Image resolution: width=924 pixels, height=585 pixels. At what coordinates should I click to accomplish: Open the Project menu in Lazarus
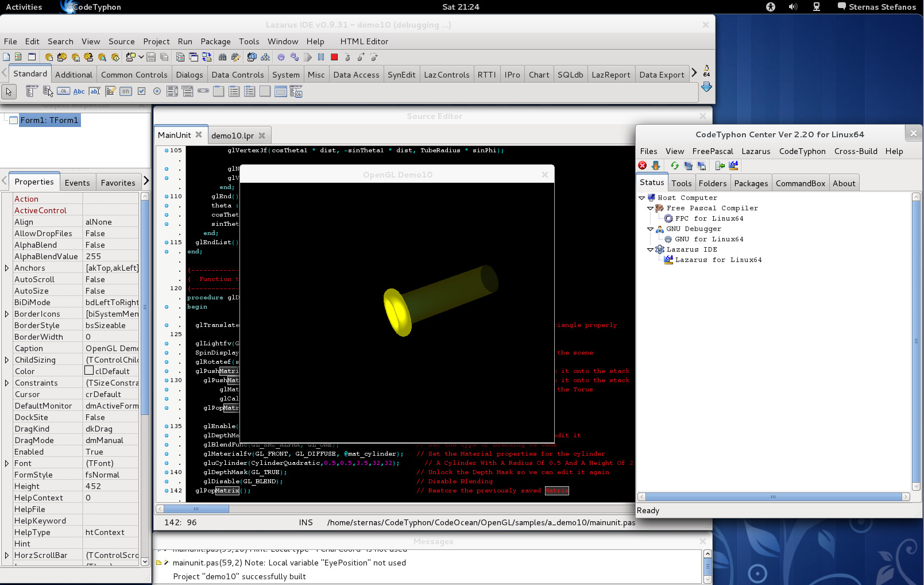[156, 41]
